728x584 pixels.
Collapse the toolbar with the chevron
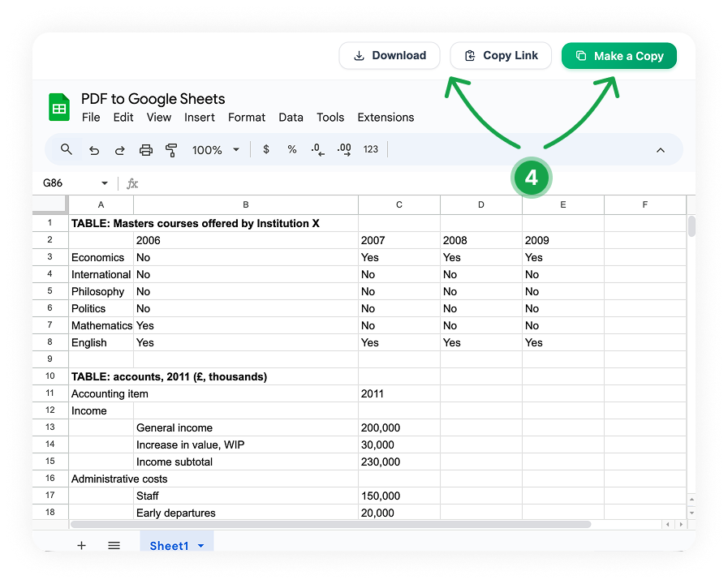[x=661, y=149]
